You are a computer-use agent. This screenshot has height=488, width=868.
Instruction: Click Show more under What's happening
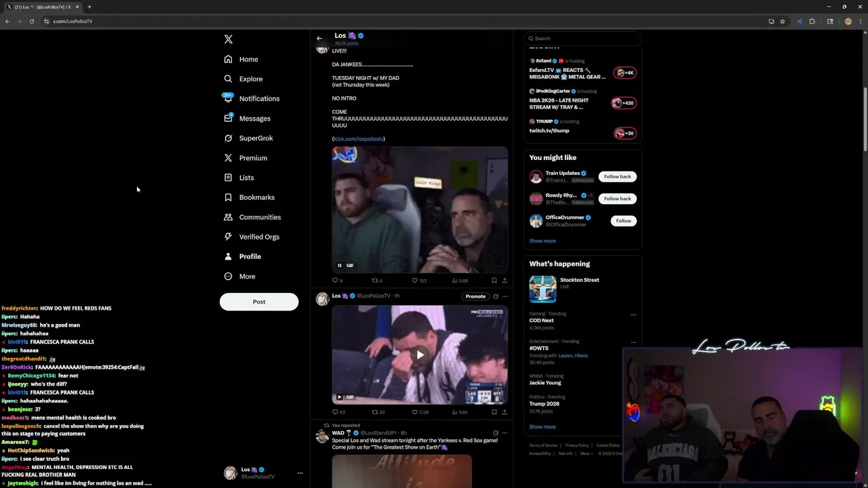pyautogui.click(x=542, y=427)
